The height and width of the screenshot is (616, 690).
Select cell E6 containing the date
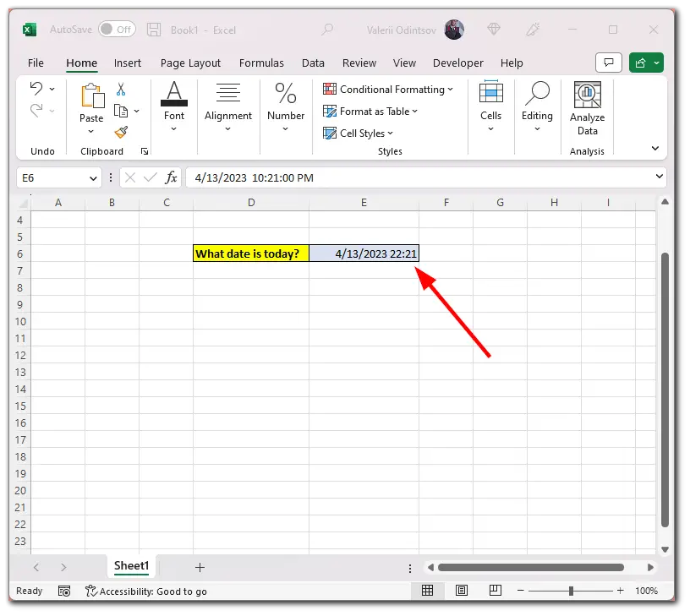(364, 253)
